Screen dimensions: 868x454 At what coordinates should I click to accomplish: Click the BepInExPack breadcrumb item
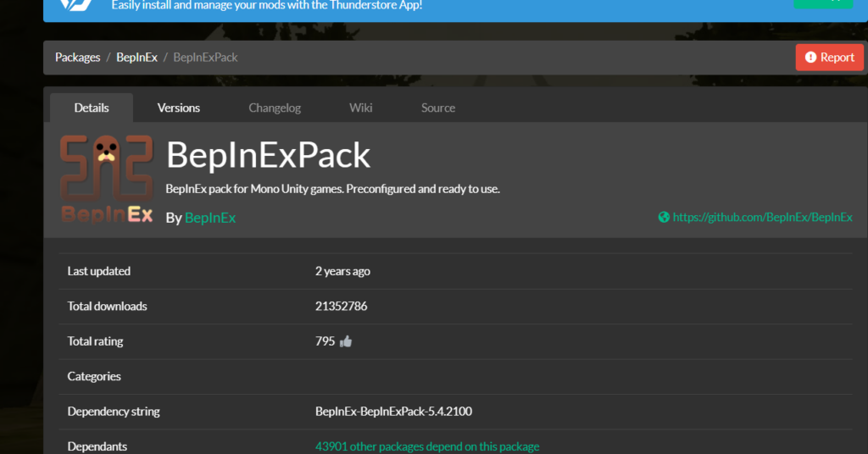205,58
